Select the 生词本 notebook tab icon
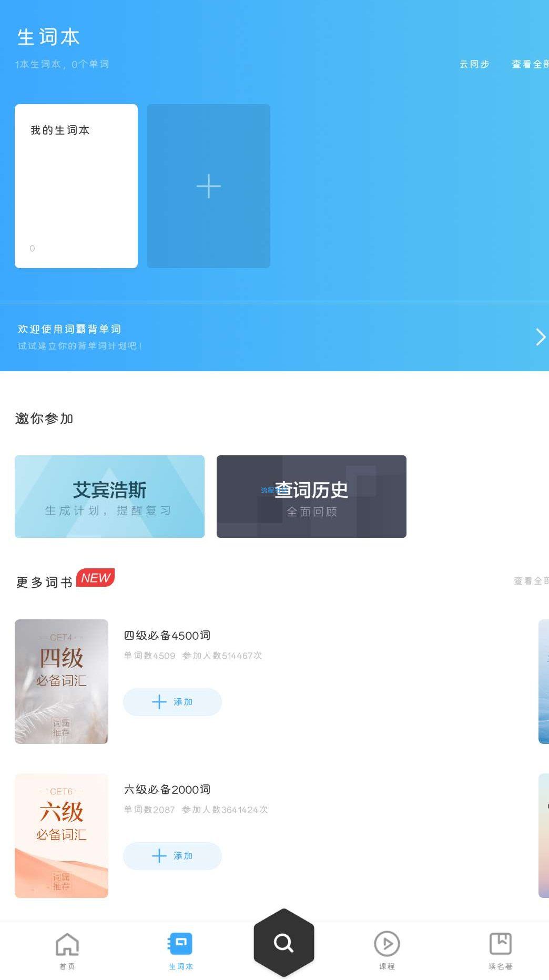549x980 pixels. click(x=180, y=944)
